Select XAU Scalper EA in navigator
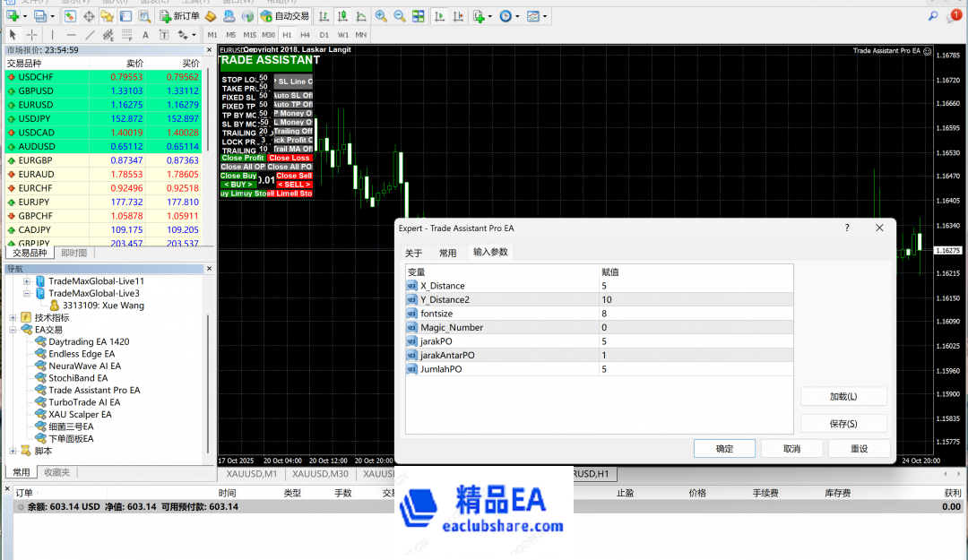This screenshot has height=560, width=968. [80, 415]
